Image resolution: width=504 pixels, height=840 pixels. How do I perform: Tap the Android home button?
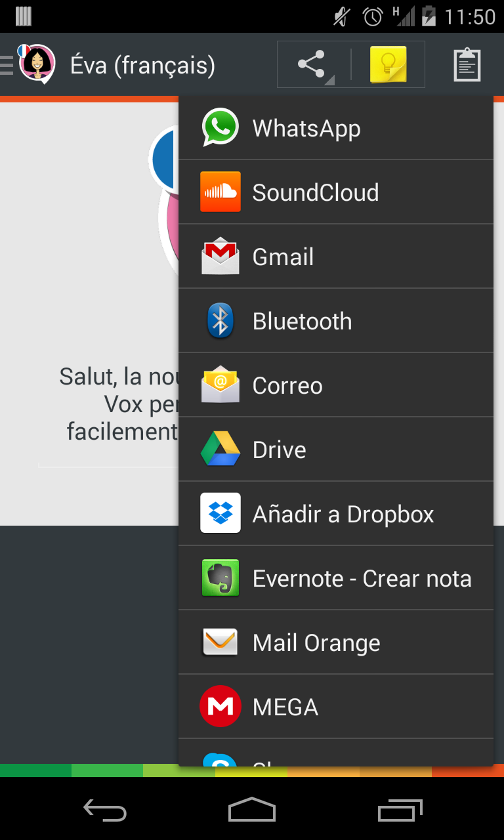[x=252, y=809]
